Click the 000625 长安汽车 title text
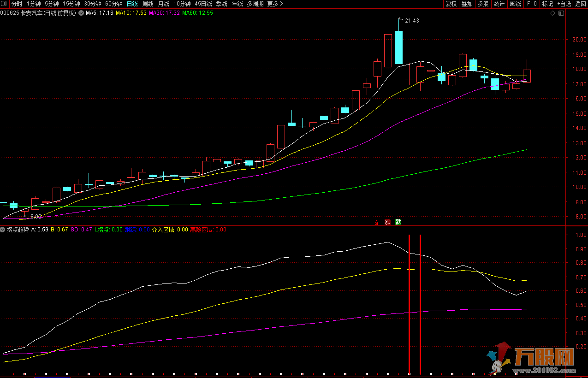This screenshot has height=378, width=588. click(38, 13)
